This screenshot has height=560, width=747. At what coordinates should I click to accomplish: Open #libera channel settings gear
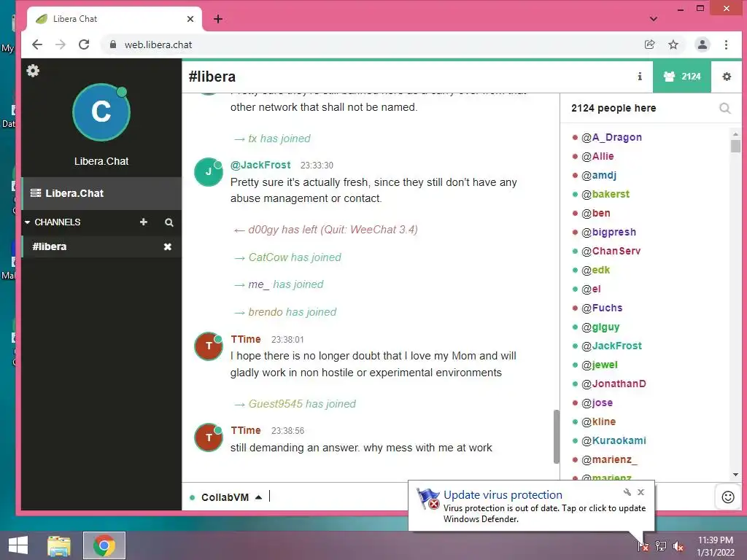[x=727, y=76]
